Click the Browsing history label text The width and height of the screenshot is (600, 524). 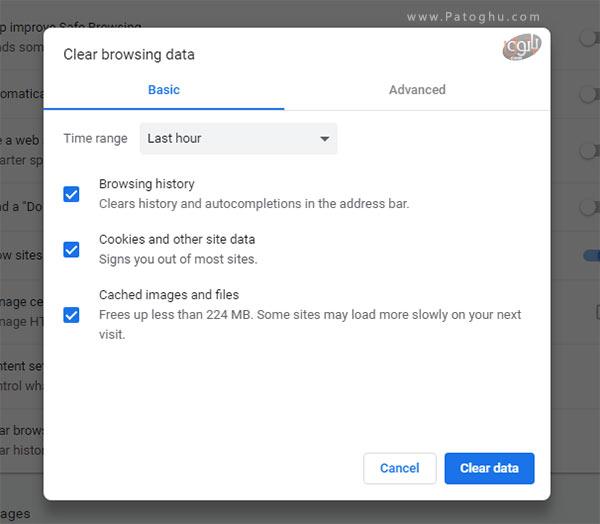[x=147, y=184]
